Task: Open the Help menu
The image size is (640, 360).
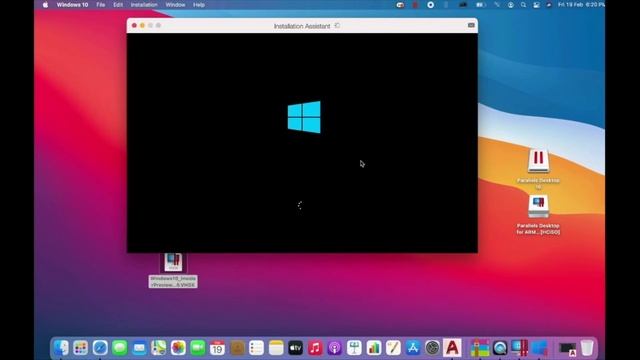Action: point(199,5)
